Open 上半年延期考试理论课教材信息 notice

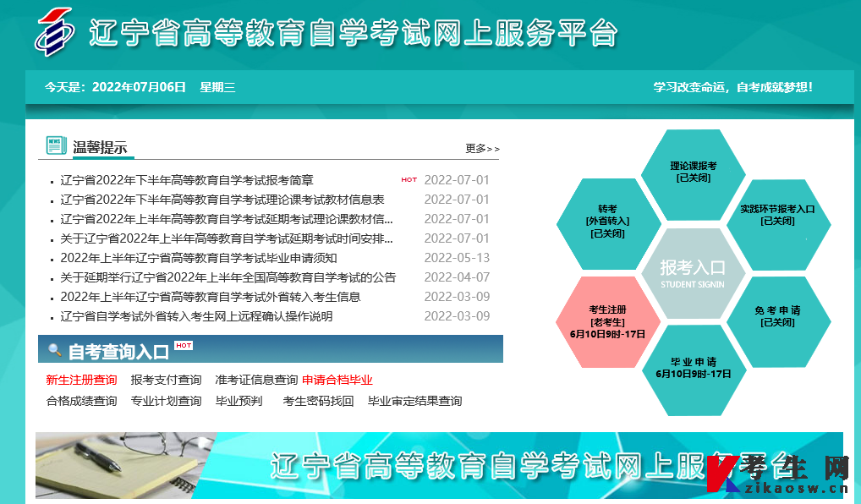coord(226,219)
